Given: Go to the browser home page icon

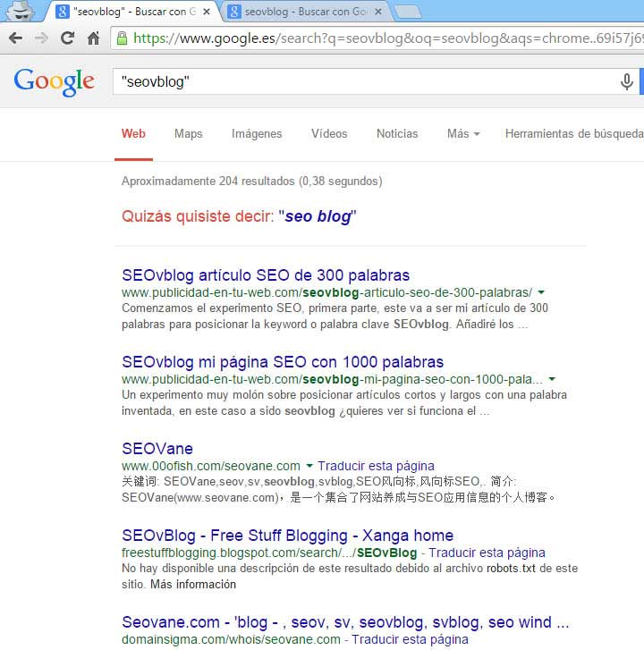Looking at the screenshot, I should pyautogui.click(x=93, y=38).
